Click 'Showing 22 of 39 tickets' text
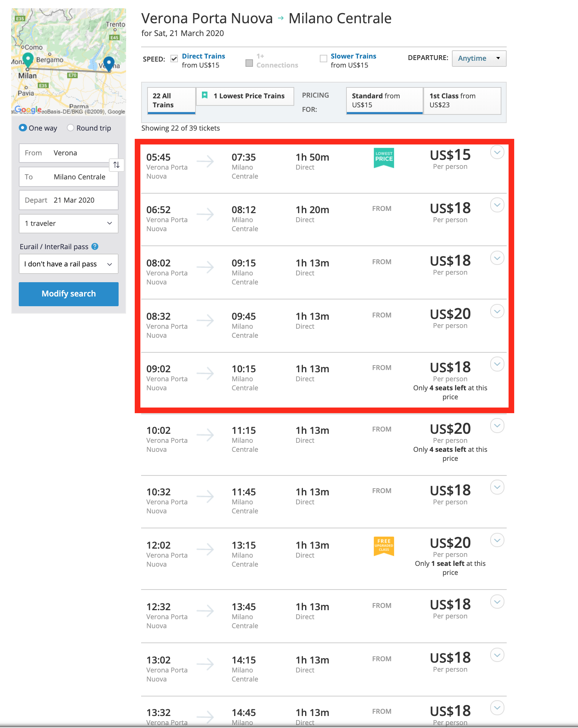Screen dimensions: 578x728 pos(181,128)
